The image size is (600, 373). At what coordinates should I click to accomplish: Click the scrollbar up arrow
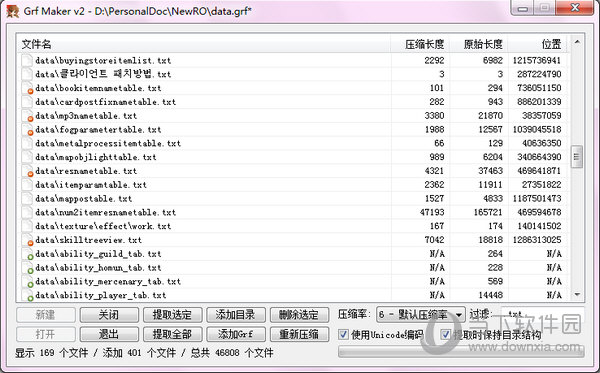click(x=577, y=42)
